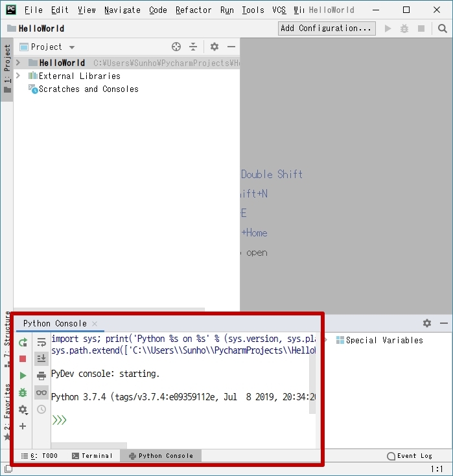453x476 pixels.
Task: Attach debugger green bug icon in console
Action: click(23, 392)
